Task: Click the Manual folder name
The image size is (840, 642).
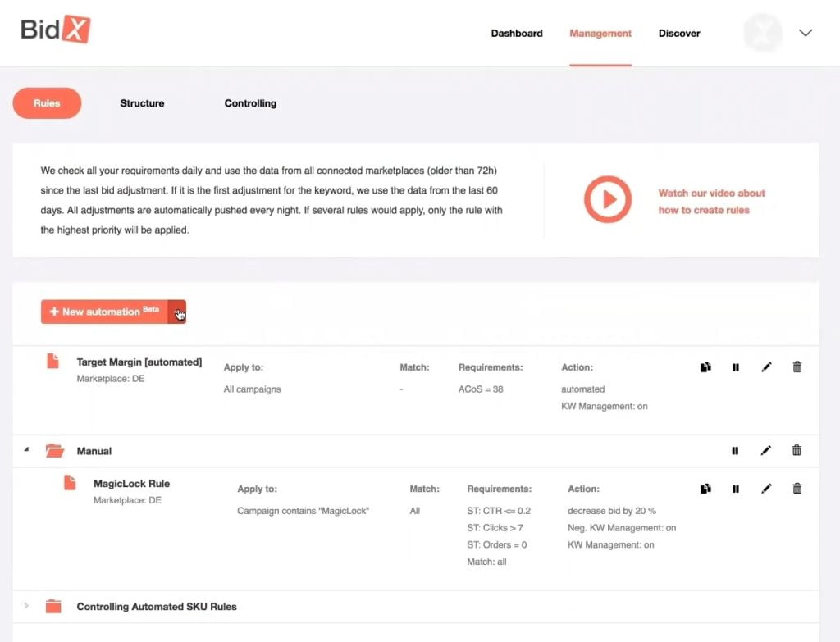Action: [x=94, y=451]
